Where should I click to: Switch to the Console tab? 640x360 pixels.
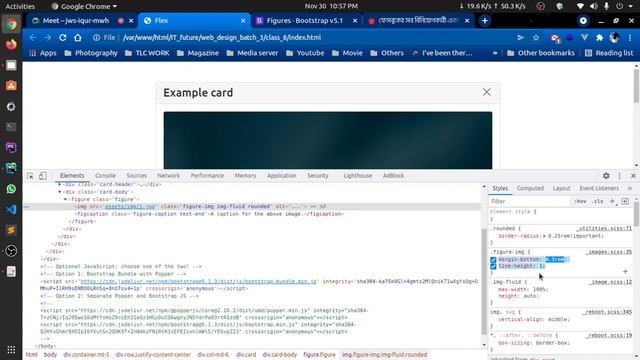pyautogui.click(x=105, y=176)
